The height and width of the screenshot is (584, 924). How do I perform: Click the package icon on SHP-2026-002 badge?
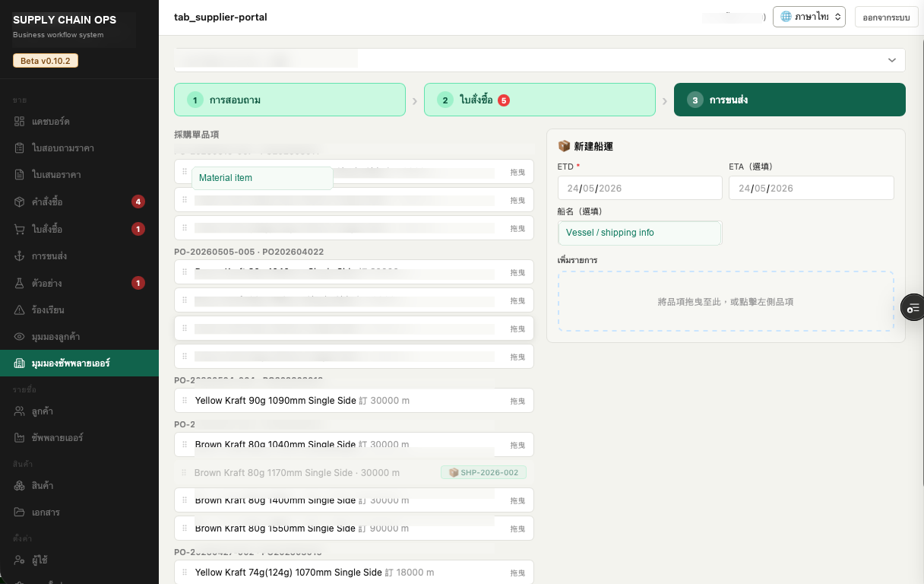[x=454, y=472]
